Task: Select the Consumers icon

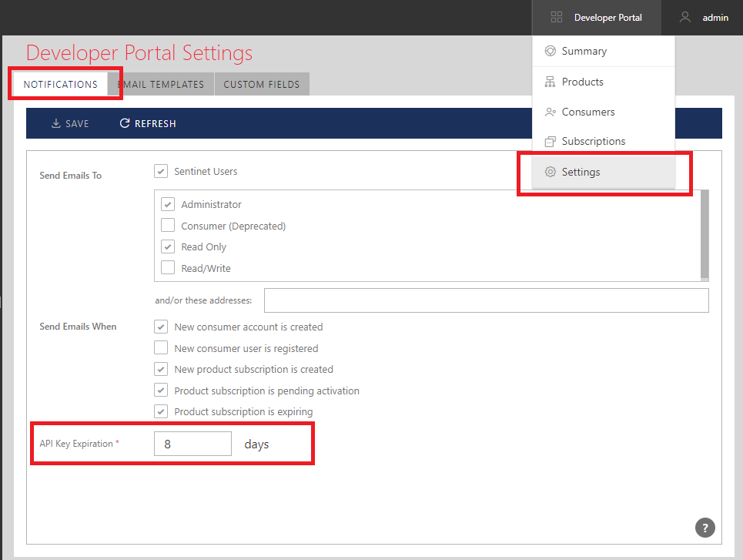Action: (550, 112)
